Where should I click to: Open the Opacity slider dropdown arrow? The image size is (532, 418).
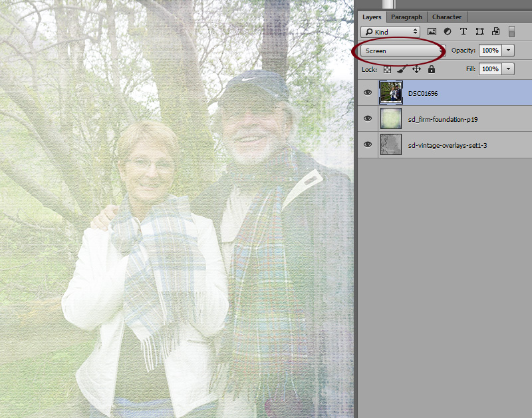click(508, 51)
